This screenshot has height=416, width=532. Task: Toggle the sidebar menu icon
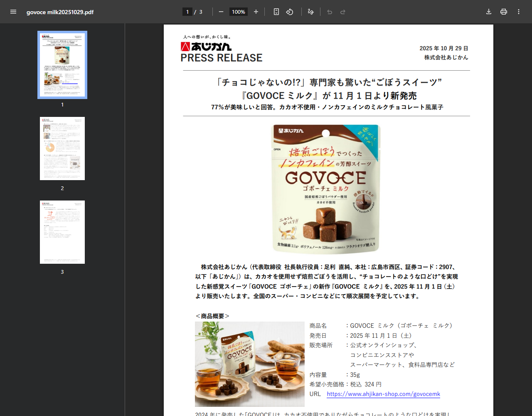13,12
